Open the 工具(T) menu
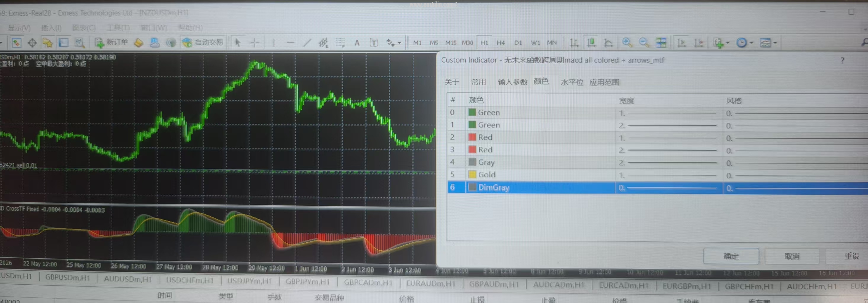This screenshot has width=868, height=303. pyautogui.click(x=118, y=28)
